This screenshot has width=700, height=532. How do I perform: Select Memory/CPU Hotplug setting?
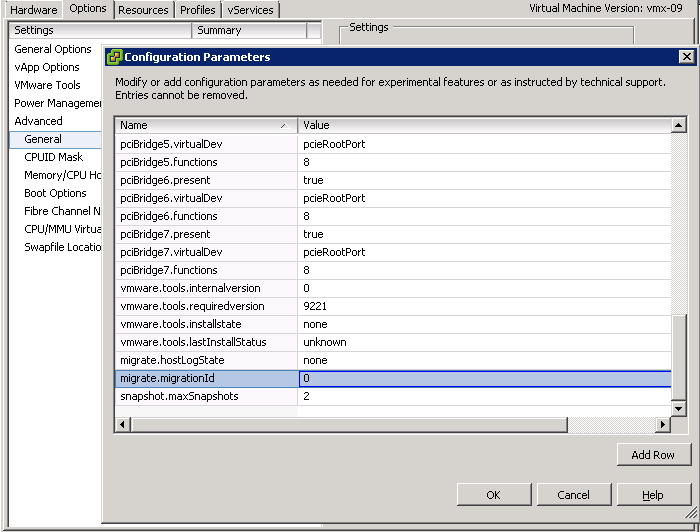click(62, 175)
